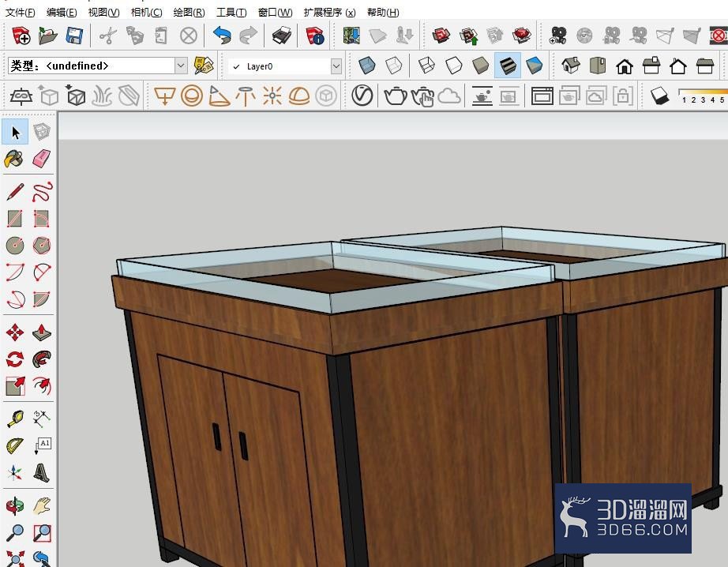This screenshot has width=728, height=567.
Task: Open the 窗口(W) menu
Action: pyautogui.click(x=276, y=13)
